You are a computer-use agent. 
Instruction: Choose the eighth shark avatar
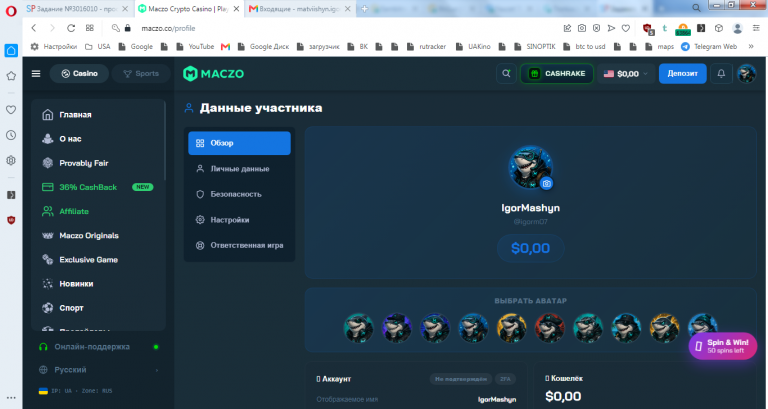point(626,328)
